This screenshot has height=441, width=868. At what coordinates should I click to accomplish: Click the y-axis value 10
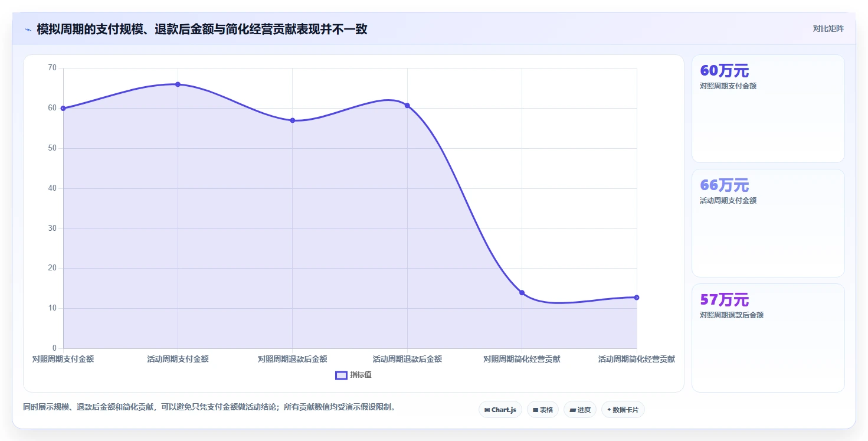(53, 308)
